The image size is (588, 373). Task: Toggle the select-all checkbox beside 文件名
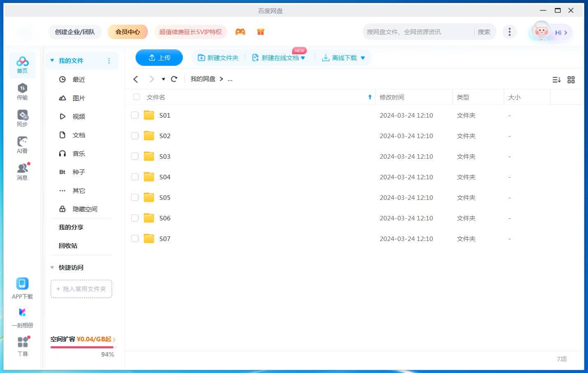click(x=136, y=97)
